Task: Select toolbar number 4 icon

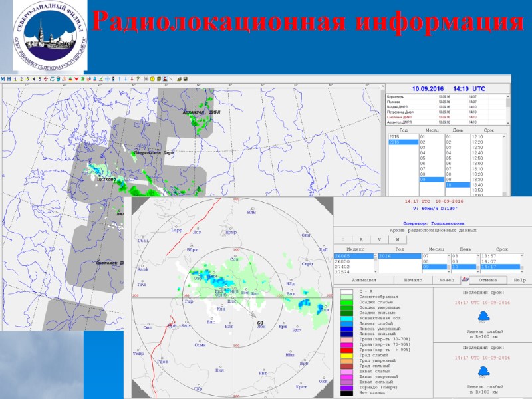Action: 34,79
